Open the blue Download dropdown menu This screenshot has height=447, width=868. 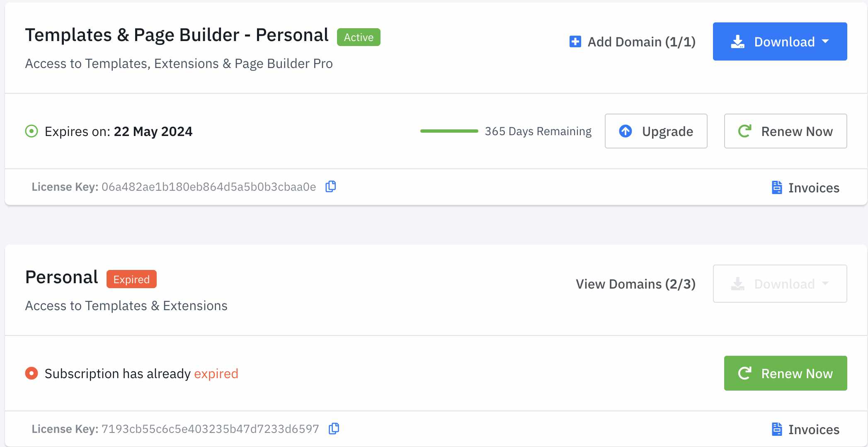pos(779,41)
